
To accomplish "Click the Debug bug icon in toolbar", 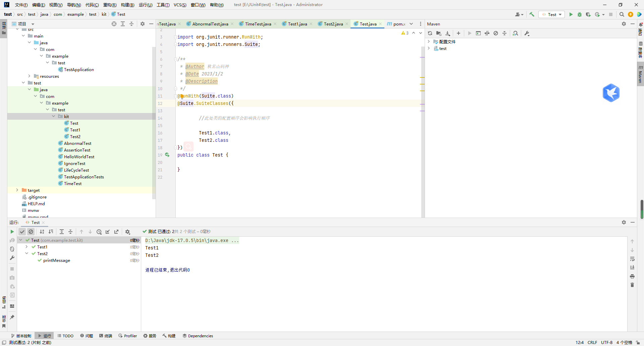I will click(x=580, y=14).
